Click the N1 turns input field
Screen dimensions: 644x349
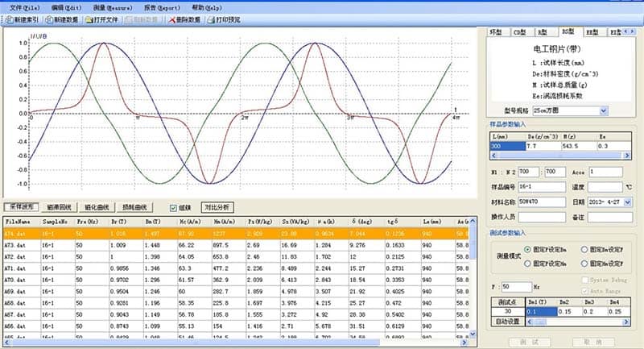[x=528, y=172]
